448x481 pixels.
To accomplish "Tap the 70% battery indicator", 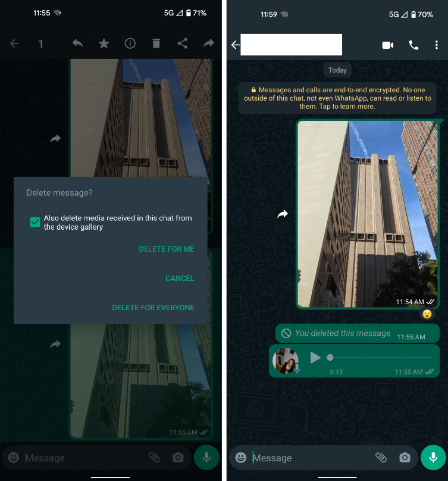I will click(422, 14).
